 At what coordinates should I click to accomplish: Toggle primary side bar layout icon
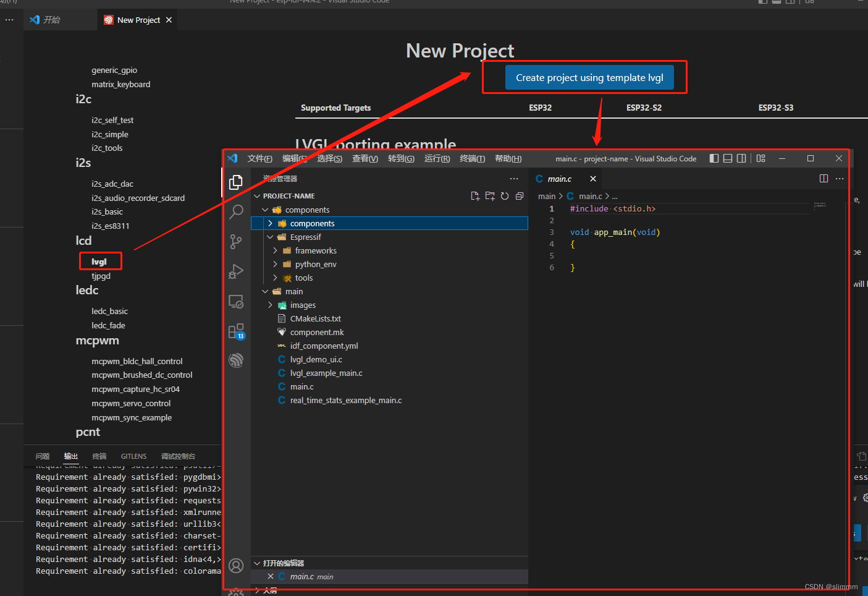point(714,158)
